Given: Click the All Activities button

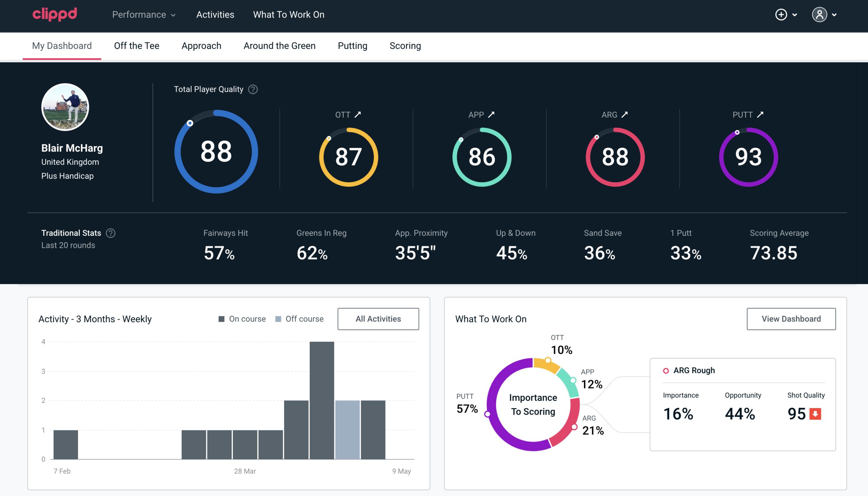Looking at the screenshot, I should tap(379, 319).
